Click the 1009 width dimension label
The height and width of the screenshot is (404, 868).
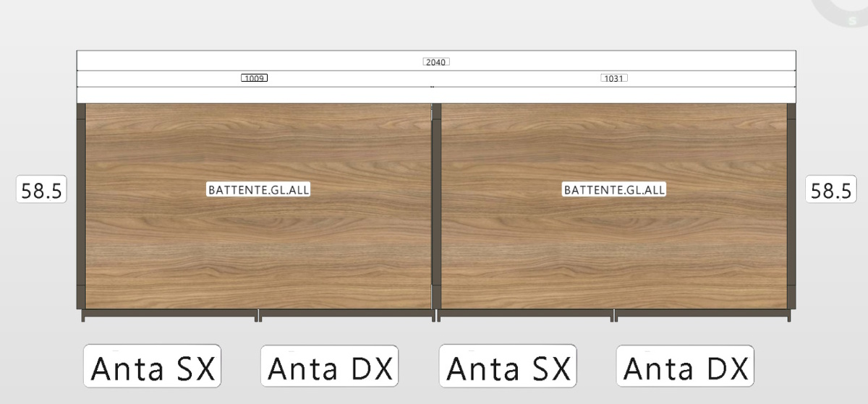[x=255, y=78]
